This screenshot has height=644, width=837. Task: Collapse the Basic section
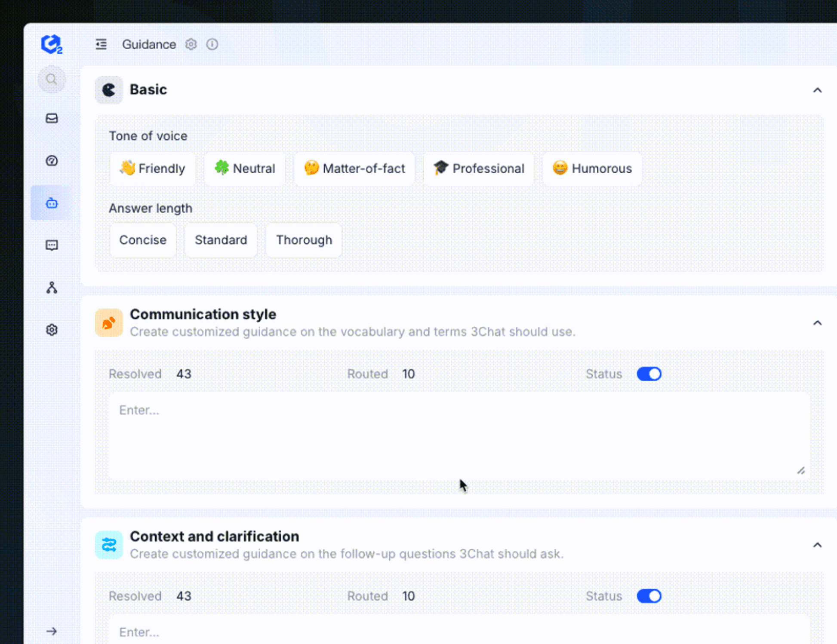817,90
